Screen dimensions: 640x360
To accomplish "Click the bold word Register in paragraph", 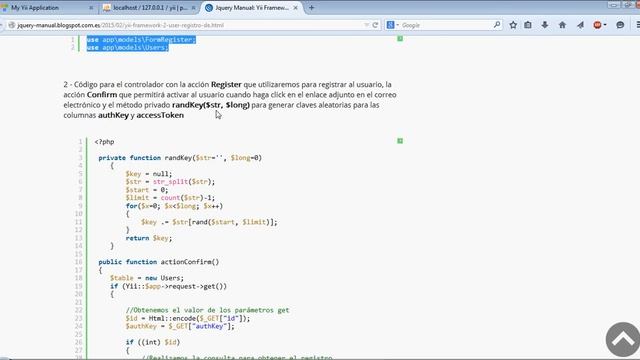I will pyautogui.click(x=226, y=84).
